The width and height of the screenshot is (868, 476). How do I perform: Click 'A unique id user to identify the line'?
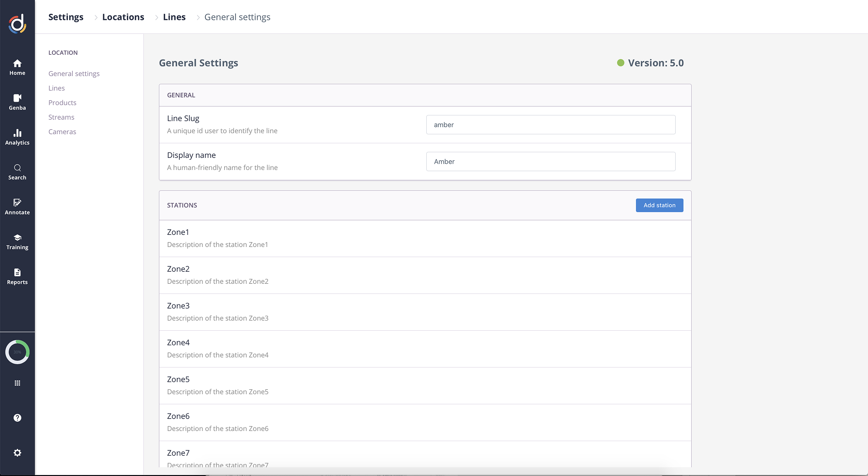(222, 131)
